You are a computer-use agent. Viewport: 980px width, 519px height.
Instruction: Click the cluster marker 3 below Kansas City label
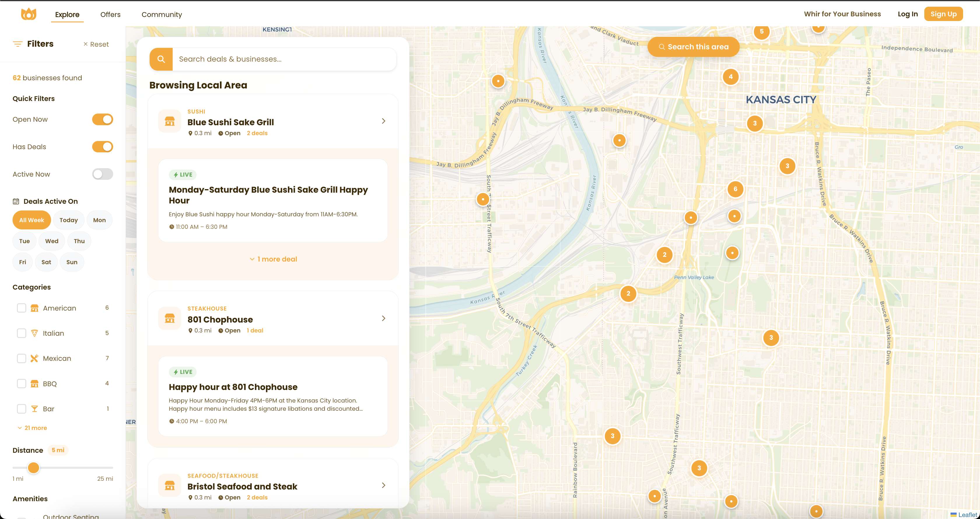coord(755,123)
